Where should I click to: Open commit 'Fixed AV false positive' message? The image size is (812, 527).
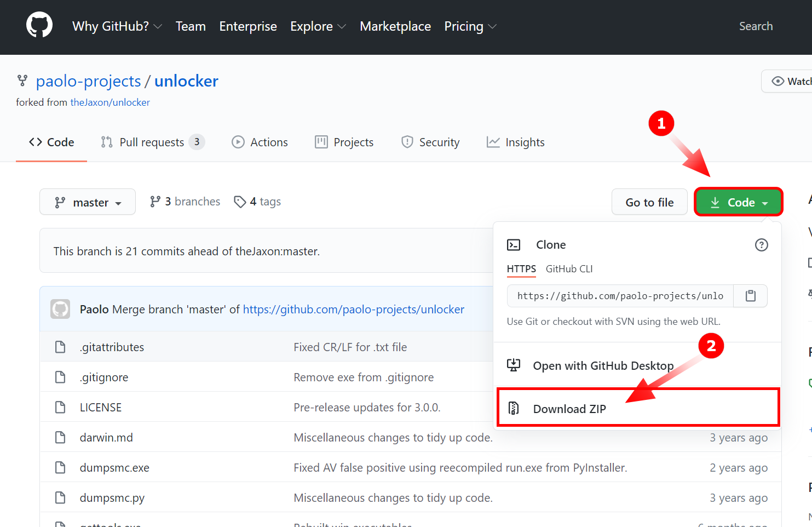coord(460,468)
